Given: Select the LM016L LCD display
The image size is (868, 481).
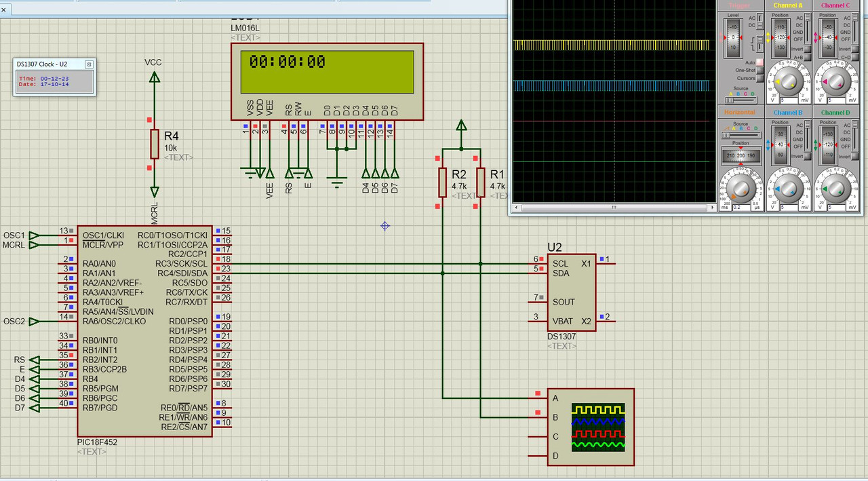Looking at the screenshot, I should pos(327,81).
